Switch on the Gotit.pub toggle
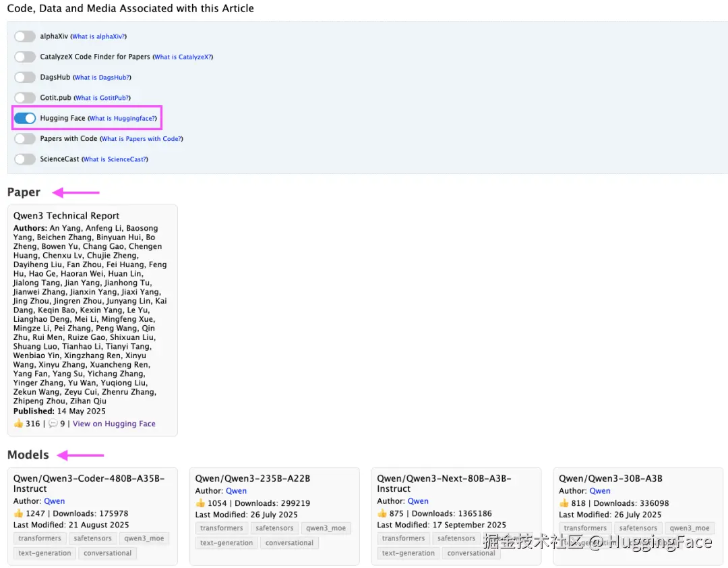This screenshot has width=728, height=568. pyautogui.click(x=25, y=98)
